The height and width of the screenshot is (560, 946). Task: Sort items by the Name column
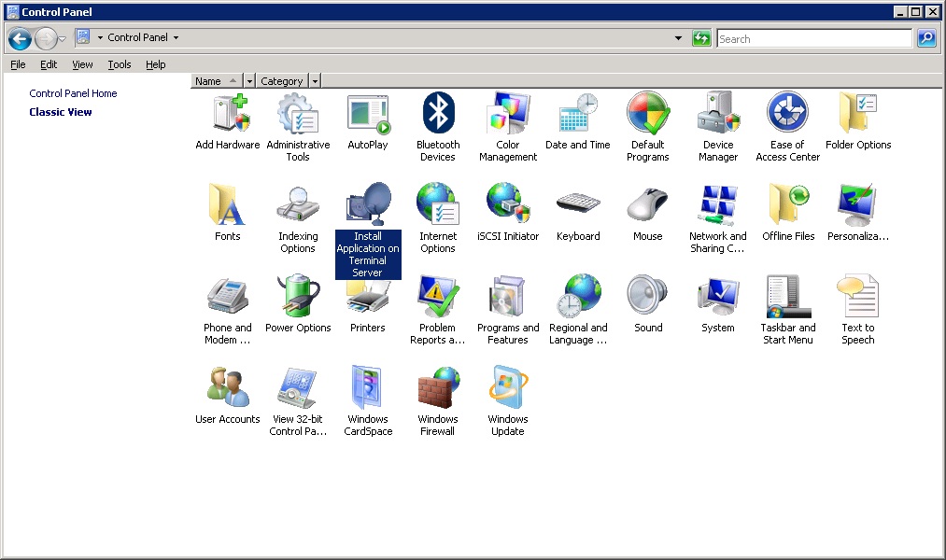click(218, 81)
